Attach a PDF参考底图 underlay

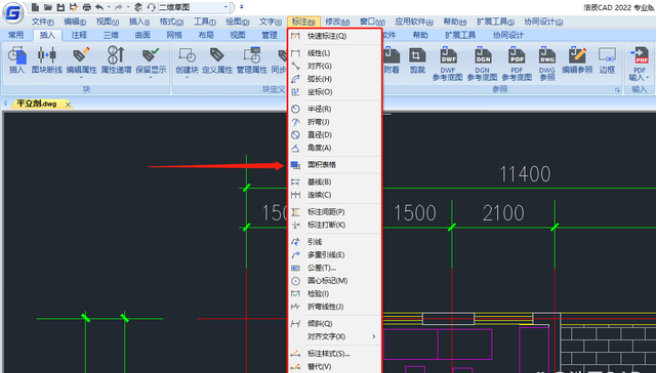(517, 64)
